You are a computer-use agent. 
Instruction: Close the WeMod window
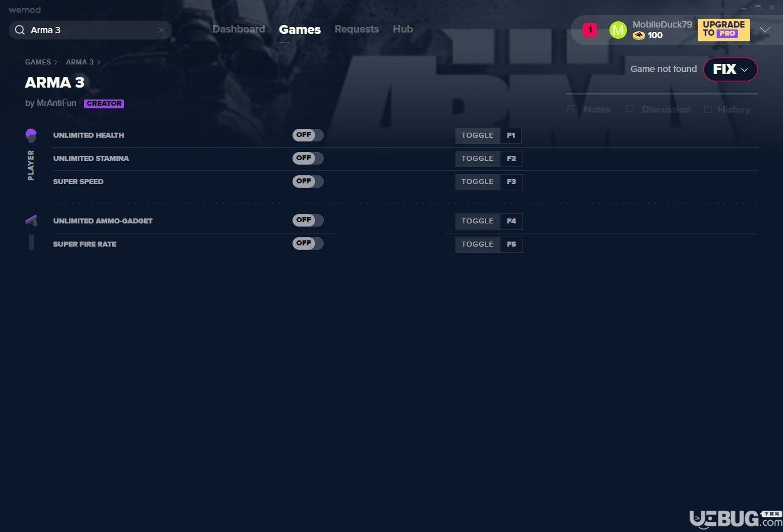tap(772, 8)
